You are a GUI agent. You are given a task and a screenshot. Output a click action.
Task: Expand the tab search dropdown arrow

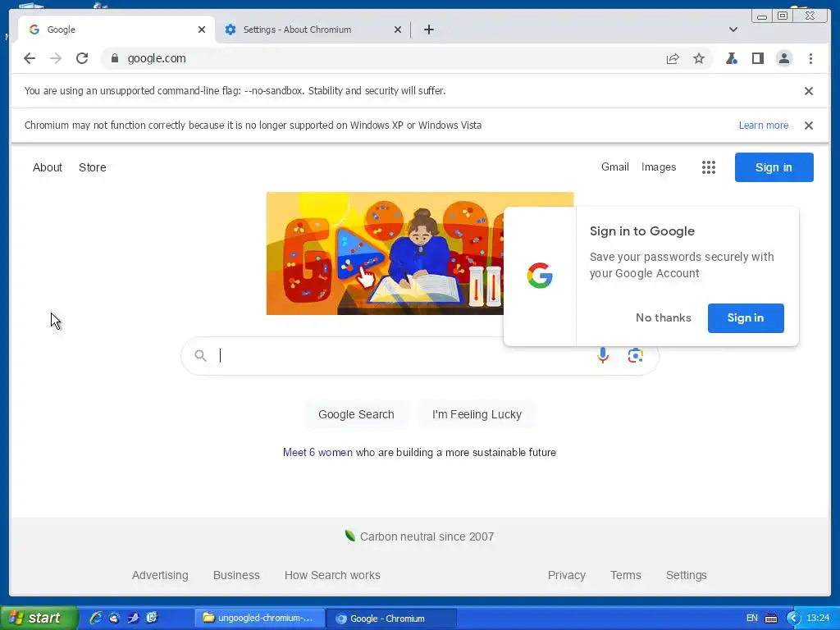(733, 30)
